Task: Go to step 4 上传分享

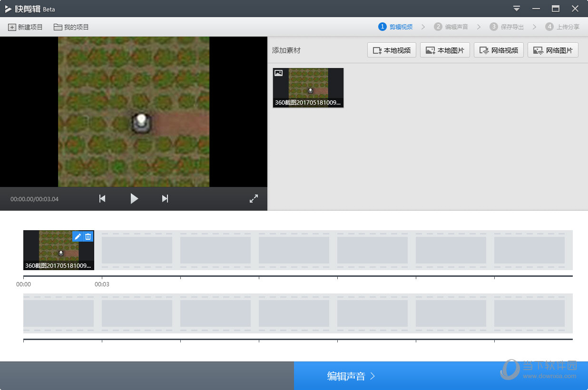Action: [x=562, y=27]
